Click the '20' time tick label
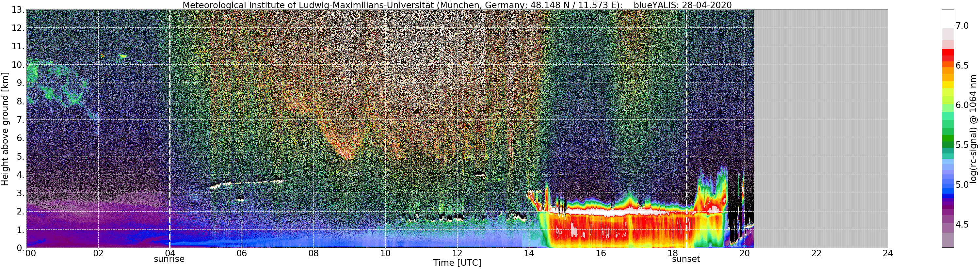Image resolution: width=980 pixels, height=269 pixels. point(745,253)
